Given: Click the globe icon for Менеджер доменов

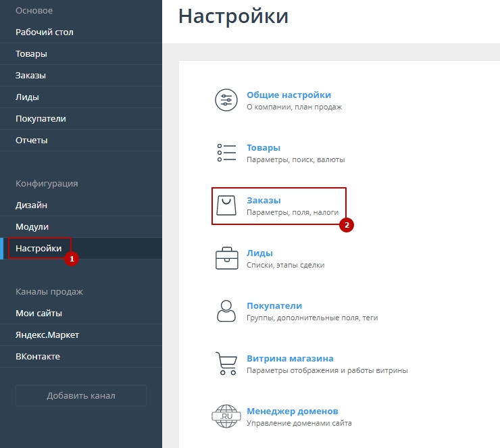Looking at the screenshot, I should 226,416.
